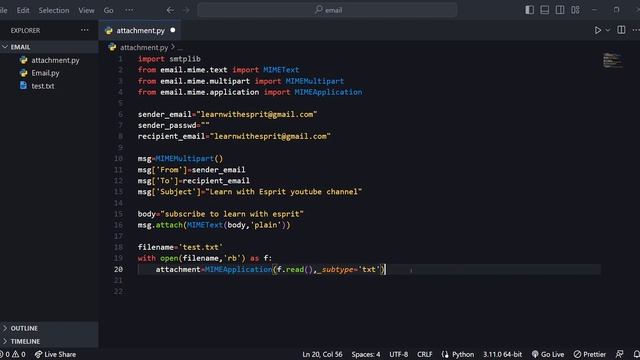The image size is (640, 360).
Task: Open the Edit menu
Action: click(x=23, y=10)
